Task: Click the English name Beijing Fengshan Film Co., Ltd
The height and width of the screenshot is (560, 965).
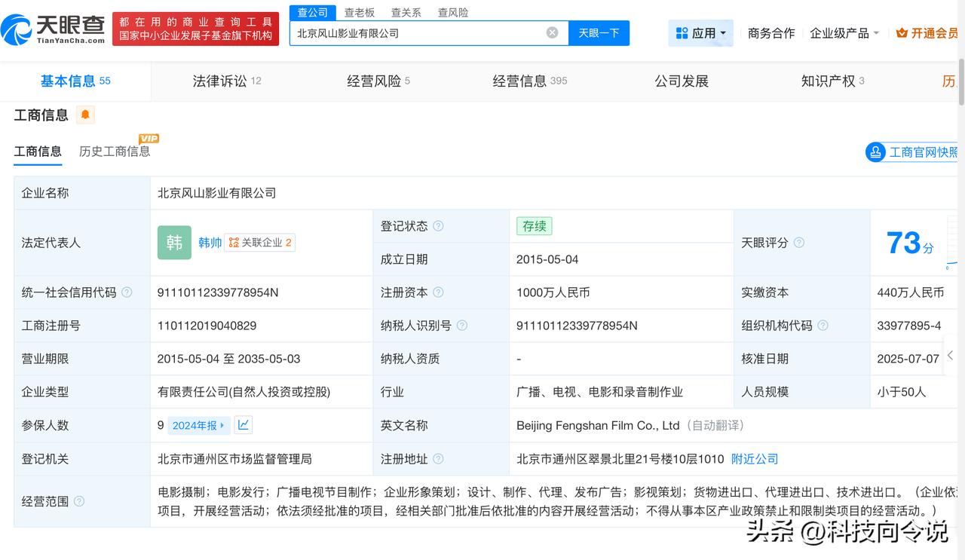Action: pyautogui.click(x=598, y=425)
